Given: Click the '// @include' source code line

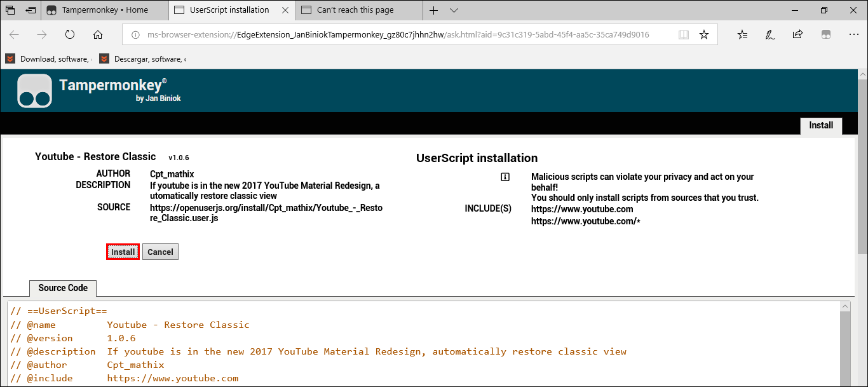Looking at the screenshot, I should pos(124,378).
